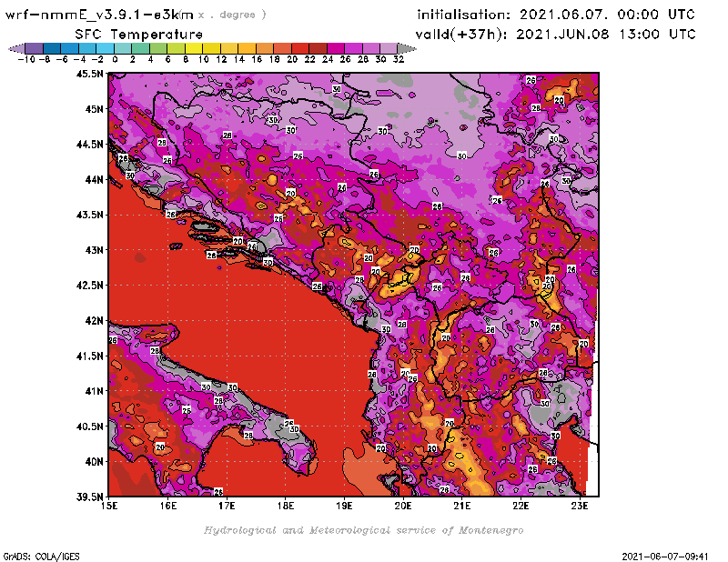Click the 'valid(+37h): 2021.JUN.08 13:00 UTC' line

click(x=555, y=34)
